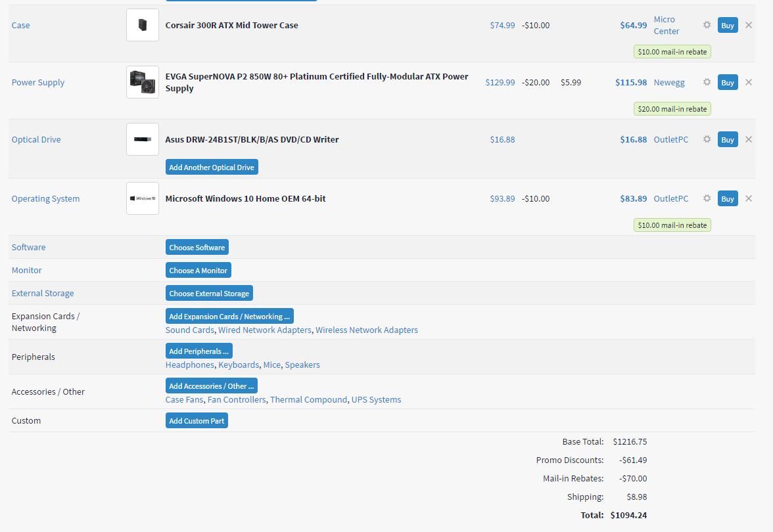The image size is (773, 532).
Task: Click the $74.99 case base price
Action: [x=502, y=25]
